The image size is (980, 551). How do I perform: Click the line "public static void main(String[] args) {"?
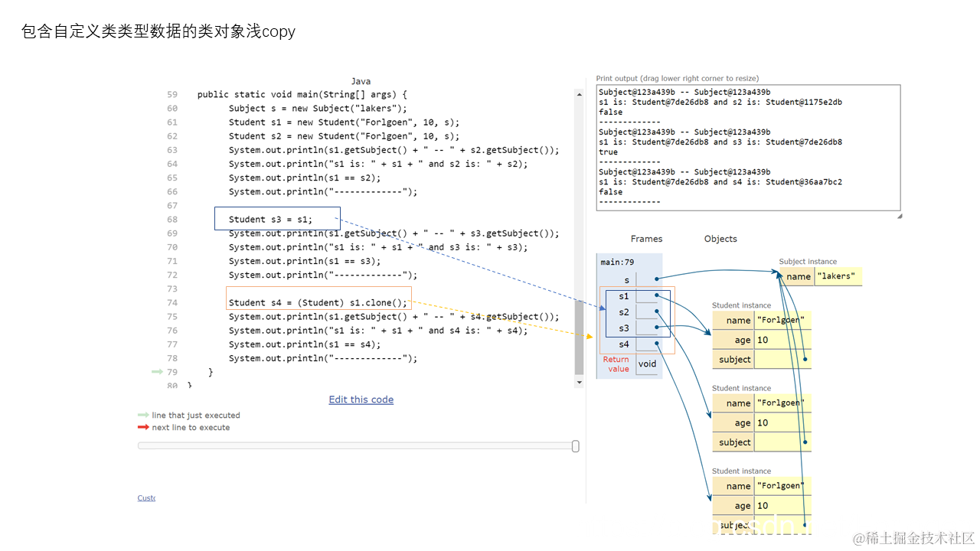pyautogui.click(x=302, y=95)
